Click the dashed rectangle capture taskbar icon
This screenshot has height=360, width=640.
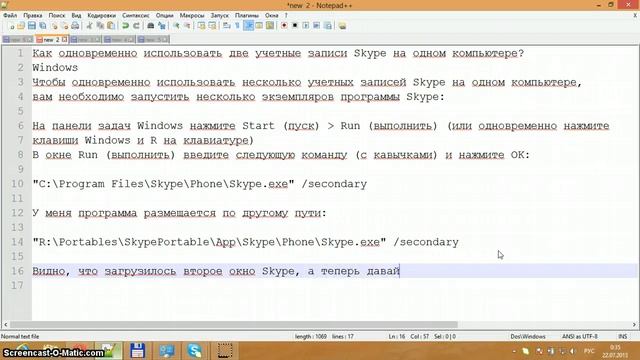(x=224, y=351)
